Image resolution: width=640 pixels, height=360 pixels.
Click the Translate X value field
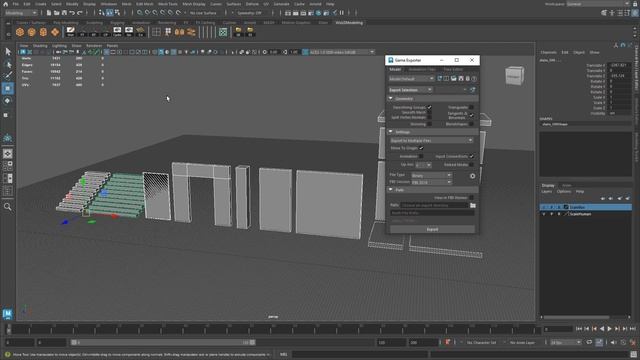(619, 65)
